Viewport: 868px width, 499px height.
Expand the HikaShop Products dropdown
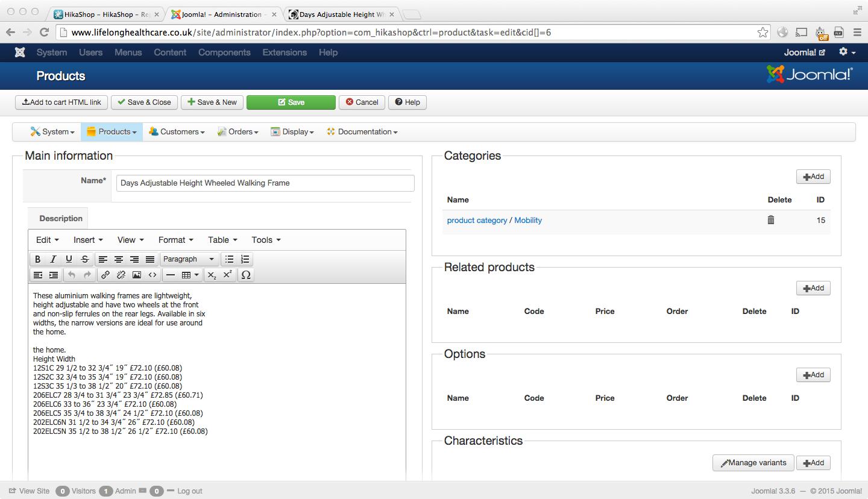pos(112,132)
